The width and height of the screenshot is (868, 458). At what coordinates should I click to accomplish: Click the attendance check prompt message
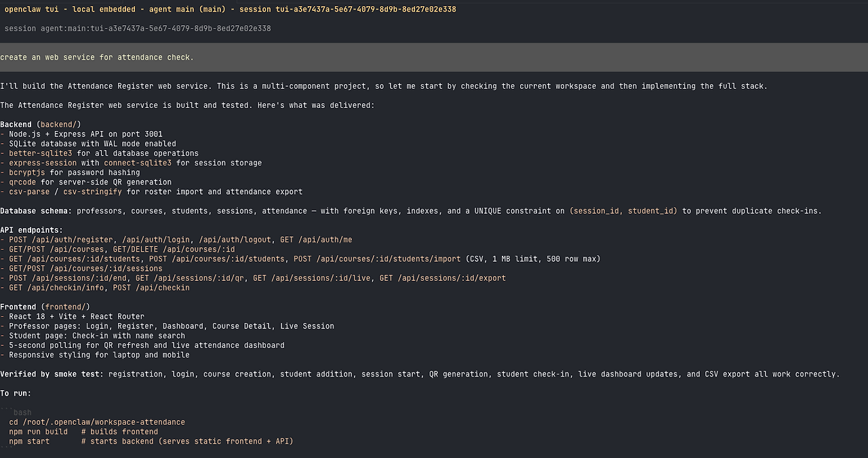click(x=97, y=58)
